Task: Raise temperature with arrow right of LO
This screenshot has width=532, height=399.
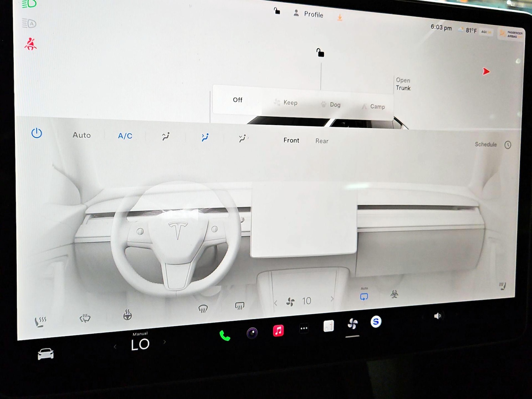Action: [164, 342]
